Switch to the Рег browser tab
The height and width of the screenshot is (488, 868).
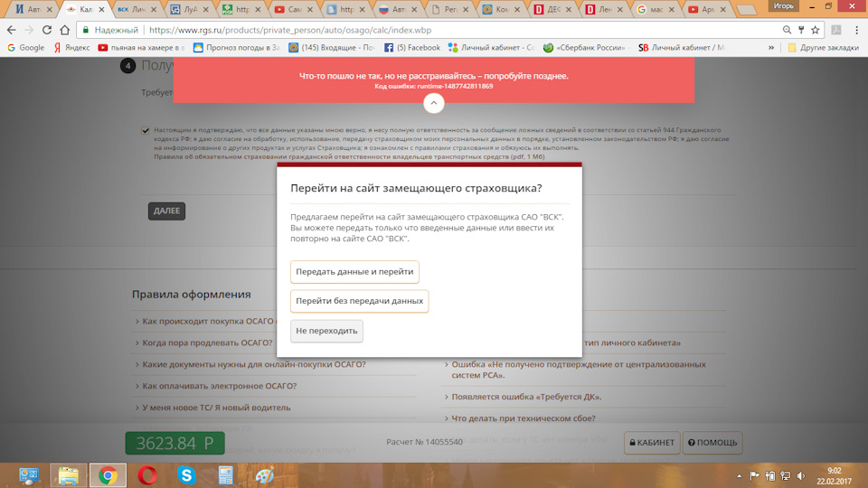448,9
